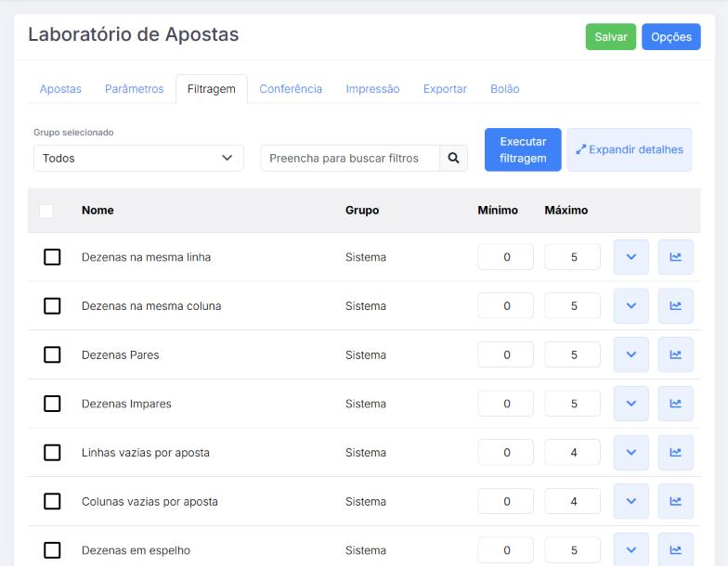Go to the Parâmetros tab
This screenshot has height=566, width=728.
point(134,89)
